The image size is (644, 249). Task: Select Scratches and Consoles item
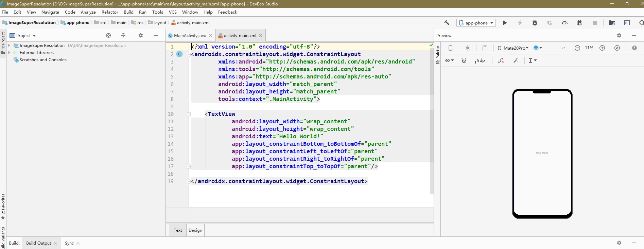[x=43, y=59]
